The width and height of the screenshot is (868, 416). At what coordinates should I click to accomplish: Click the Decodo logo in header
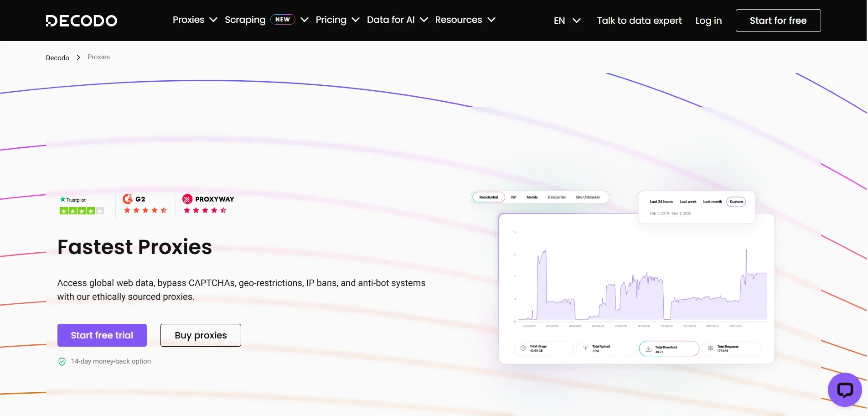(82, 21)
